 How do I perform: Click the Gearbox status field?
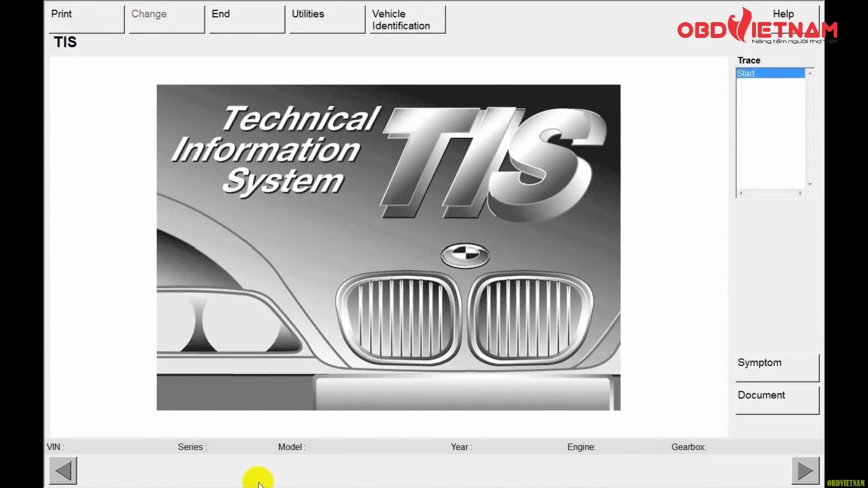pos(689,447)
